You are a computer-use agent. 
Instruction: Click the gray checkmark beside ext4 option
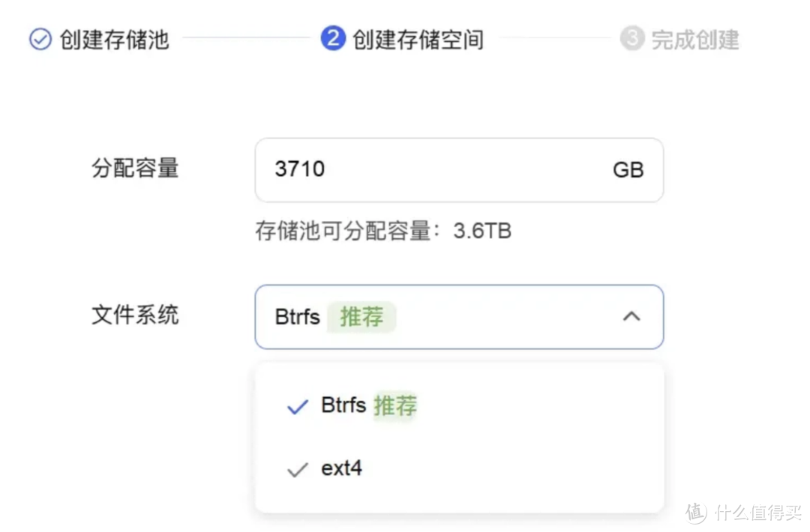[297, 468]
